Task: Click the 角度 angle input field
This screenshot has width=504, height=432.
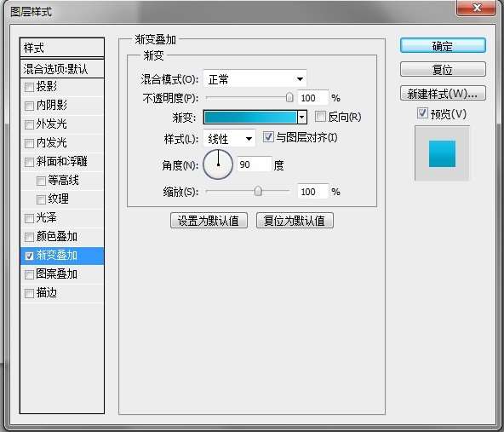Action: click(255, 164)
